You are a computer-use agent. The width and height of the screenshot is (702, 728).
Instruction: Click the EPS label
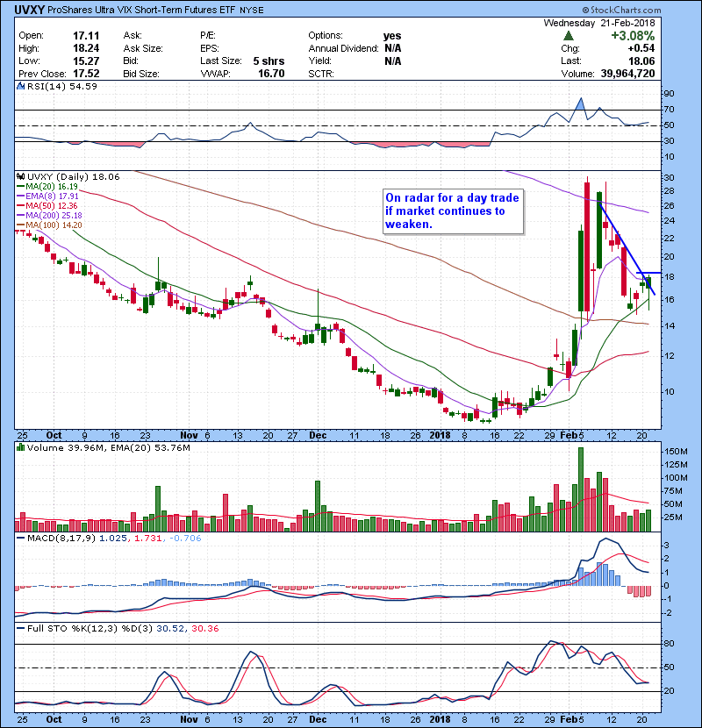point(210,48)
